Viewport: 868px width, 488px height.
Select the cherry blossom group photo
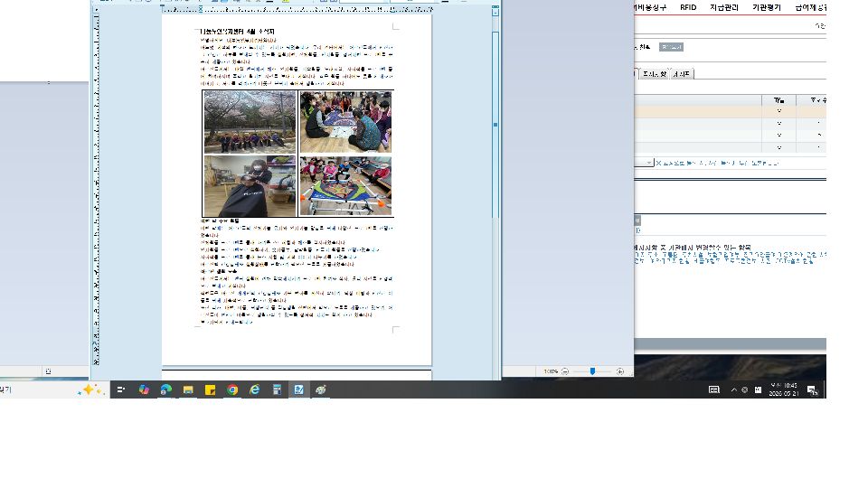click(250, 122)
